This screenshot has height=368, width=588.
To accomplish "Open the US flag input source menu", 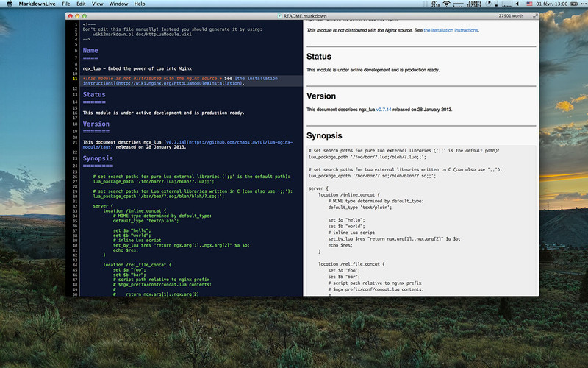I will (x=529, y=4).
